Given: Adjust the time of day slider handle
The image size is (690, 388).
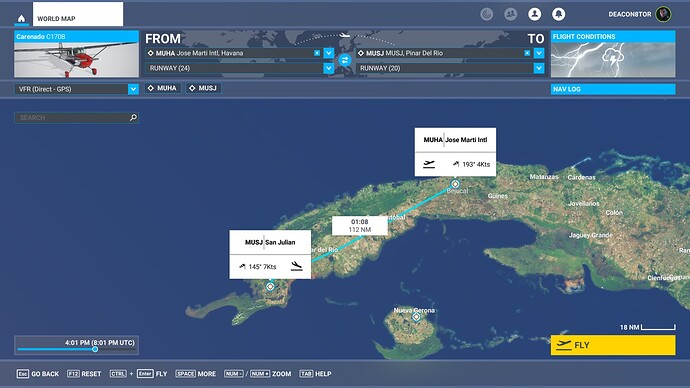Looking at the screenshot, I should [x=95, y=349].
